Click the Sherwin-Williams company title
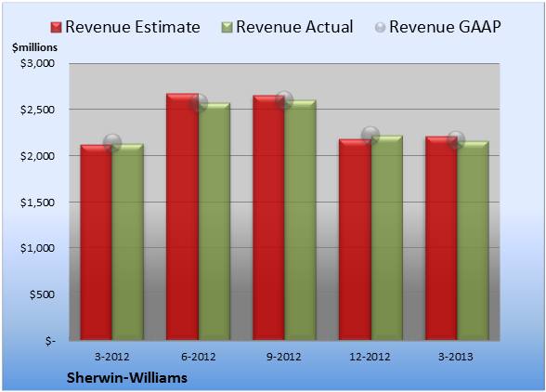 click(127, 378)
